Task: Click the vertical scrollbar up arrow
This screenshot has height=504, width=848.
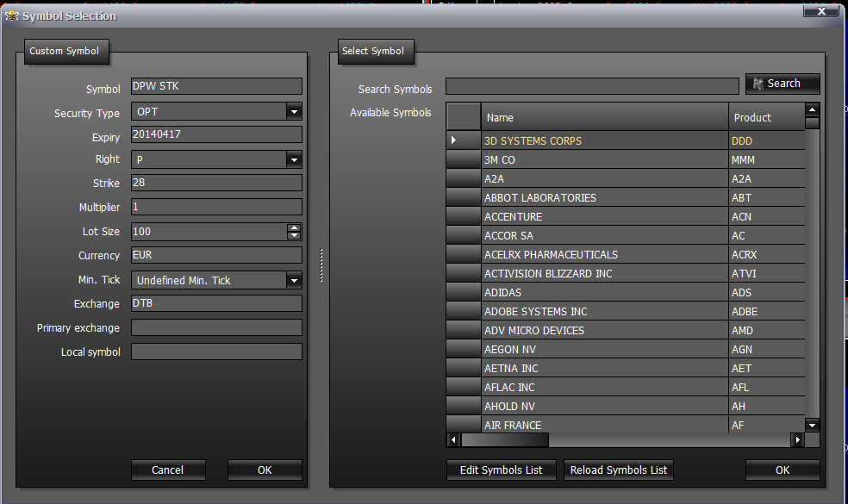Action: click(812, 109)
